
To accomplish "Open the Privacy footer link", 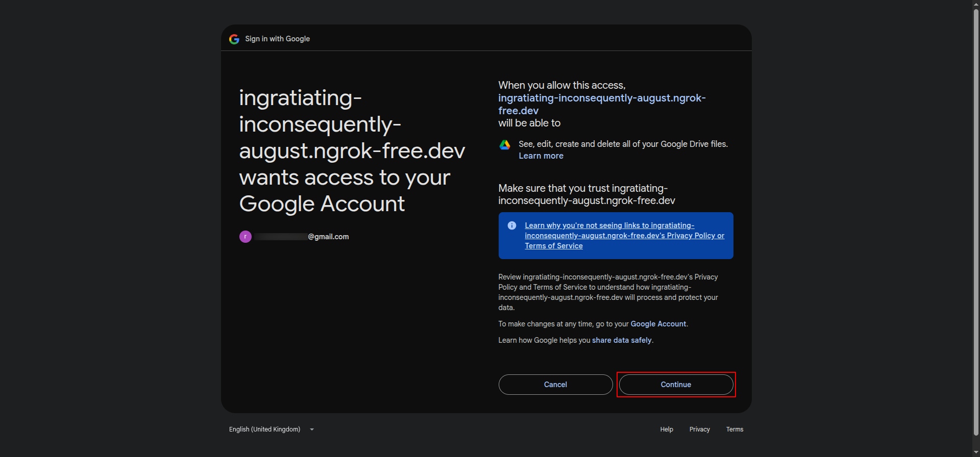I will tap(700, 429).
